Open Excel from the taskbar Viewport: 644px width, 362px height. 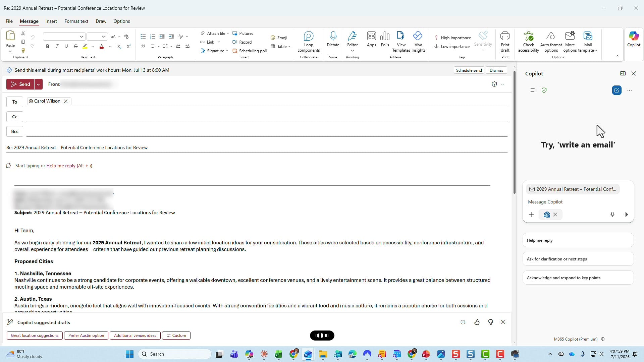click(278, 354)
